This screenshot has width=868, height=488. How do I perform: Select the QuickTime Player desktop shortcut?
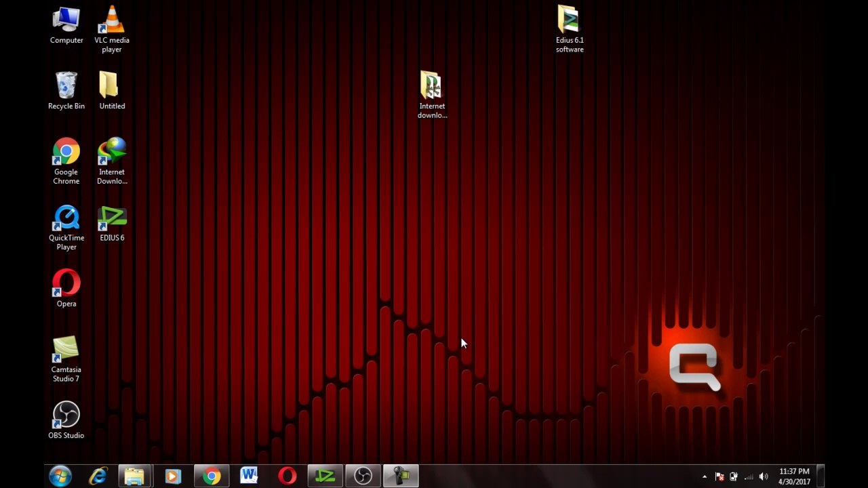[66, 228]
